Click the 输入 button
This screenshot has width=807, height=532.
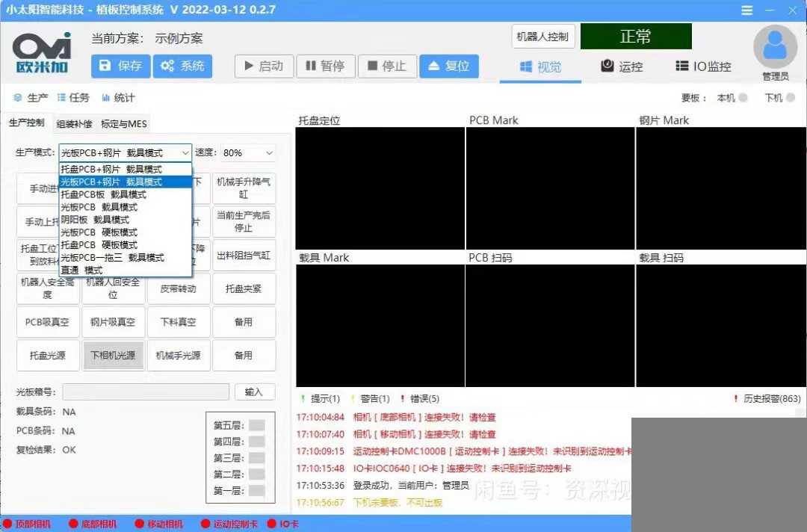pyautogui.click(x=255, y=392)
